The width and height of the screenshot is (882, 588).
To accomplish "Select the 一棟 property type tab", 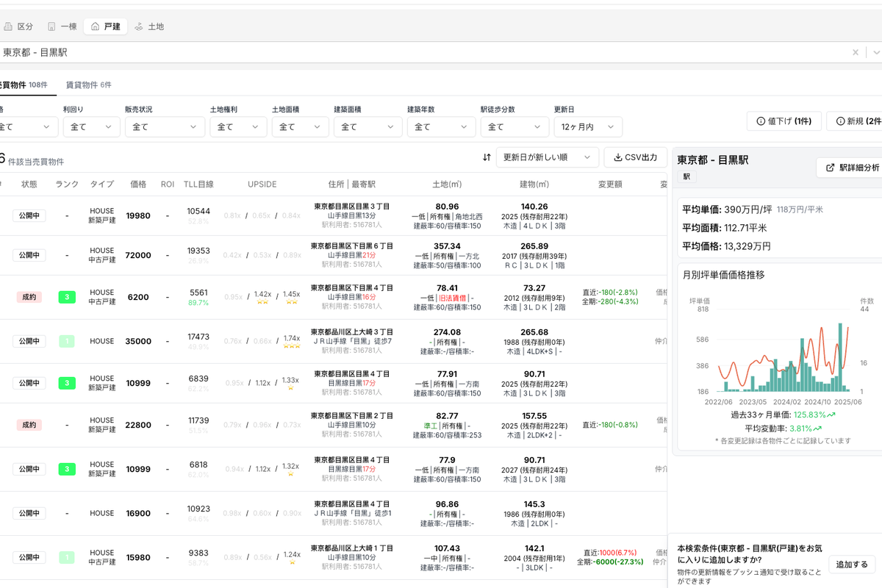I will click(x=62, y=26).
